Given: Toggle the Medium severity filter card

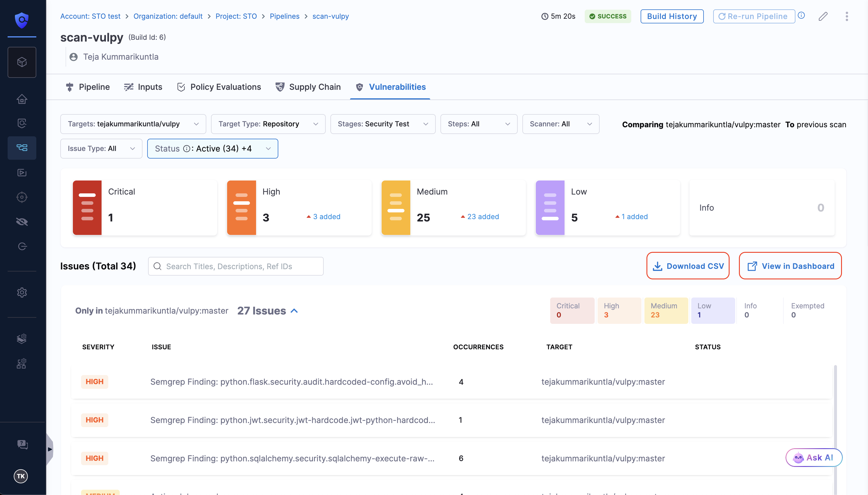Looking at the screenshot, I should (x=453, y=207).
